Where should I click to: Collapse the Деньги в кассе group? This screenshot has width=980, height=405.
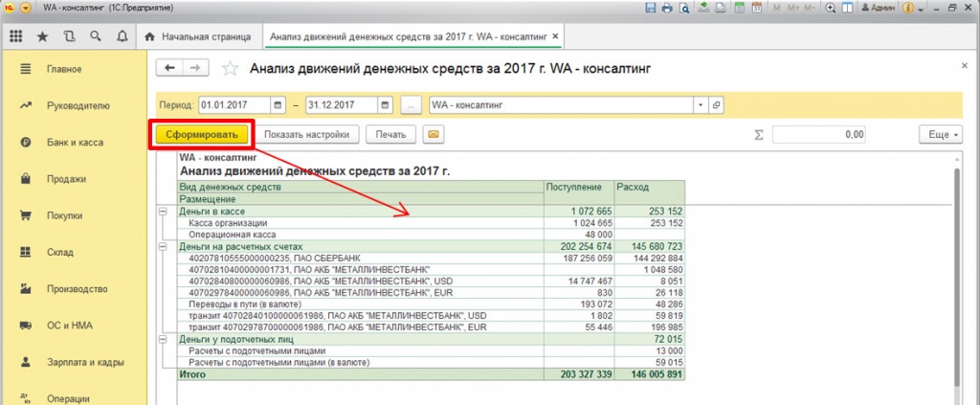[163, 210]
